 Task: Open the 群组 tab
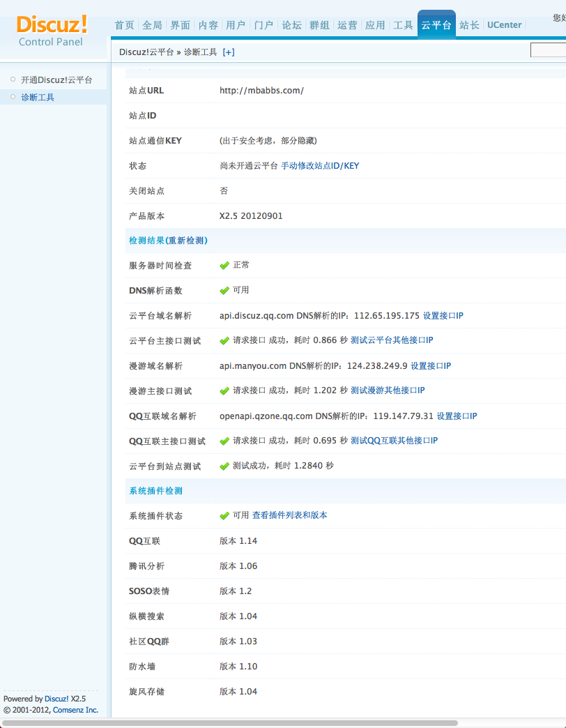point(319,25)
